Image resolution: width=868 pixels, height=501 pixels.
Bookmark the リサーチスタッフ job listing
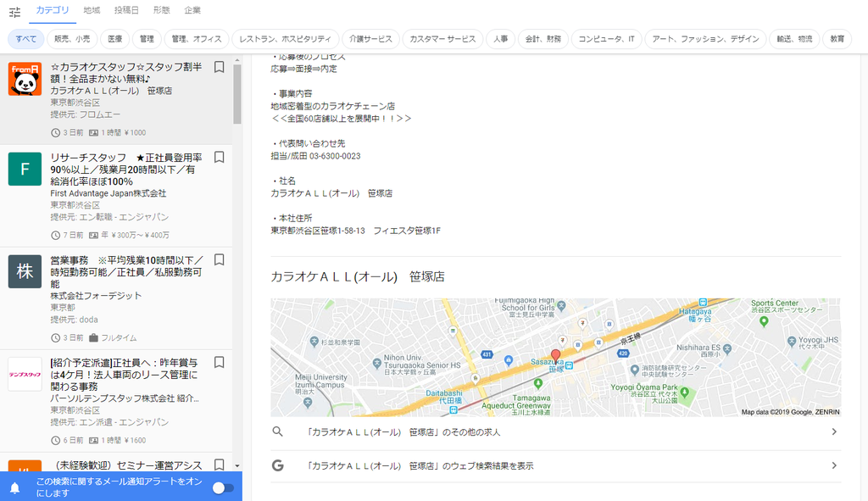click(x=219, y=157)
